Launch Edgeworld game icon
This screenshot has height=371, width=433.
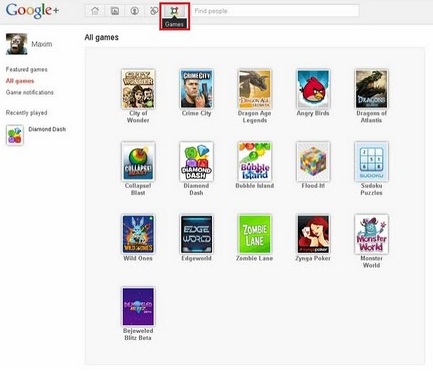(196, 234)
